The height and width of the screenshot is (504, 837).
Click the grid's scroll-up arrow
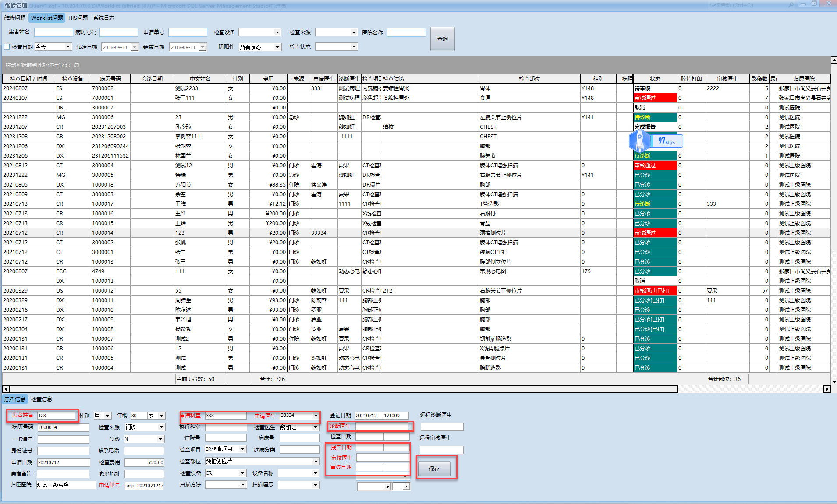(x=833, y=61)
